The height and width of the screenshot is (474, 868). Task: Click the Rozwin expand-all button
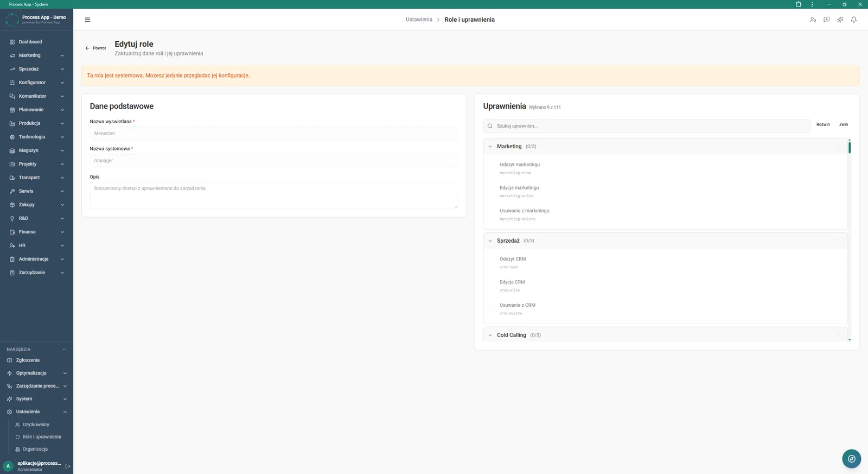pos(823,125)
